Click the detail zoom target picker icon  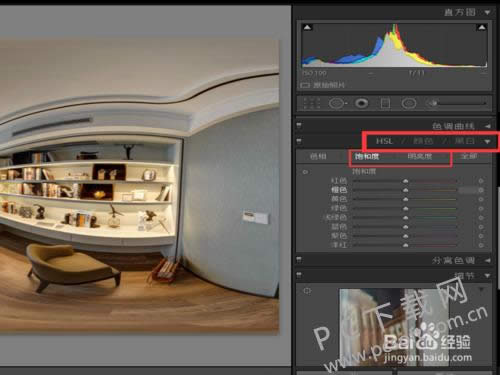coord(307,291)
